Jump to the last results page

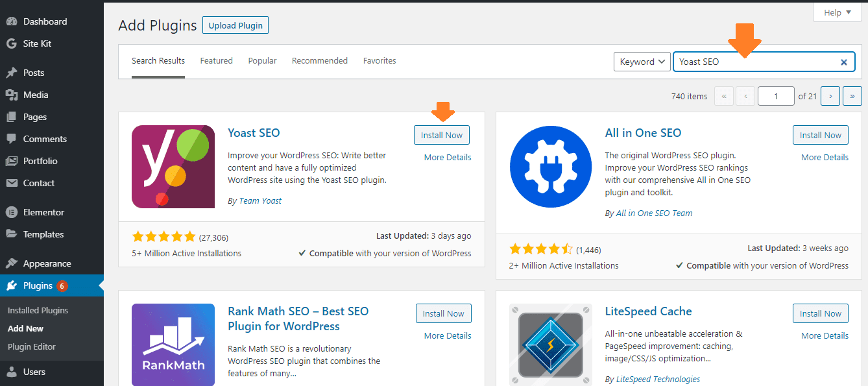852,96
